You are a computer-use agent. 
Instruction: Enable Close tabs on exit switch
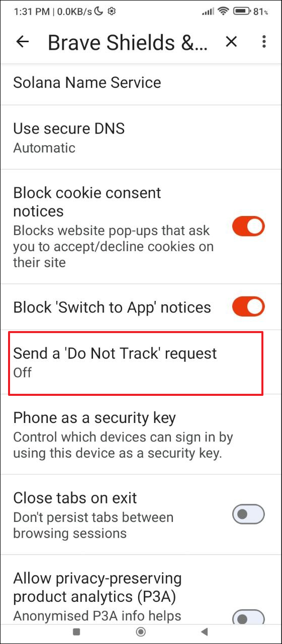tap(248, 514)
